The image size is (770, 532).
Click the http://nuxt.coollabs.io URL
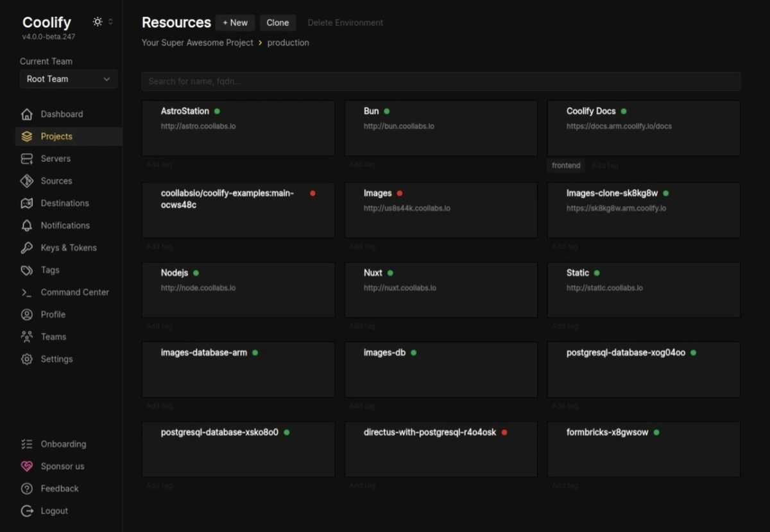(400, 288)
